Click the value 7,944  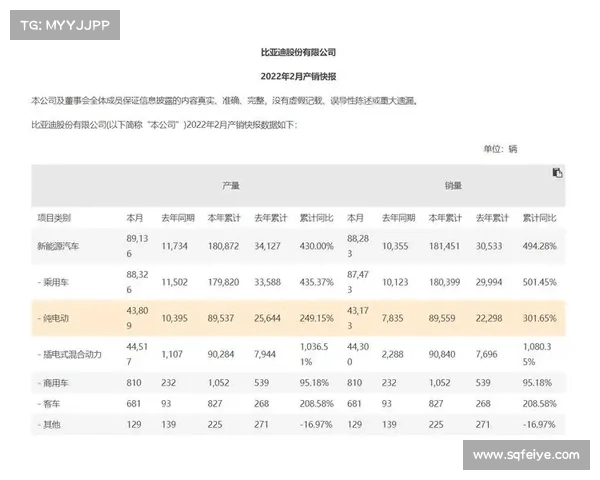265,354
